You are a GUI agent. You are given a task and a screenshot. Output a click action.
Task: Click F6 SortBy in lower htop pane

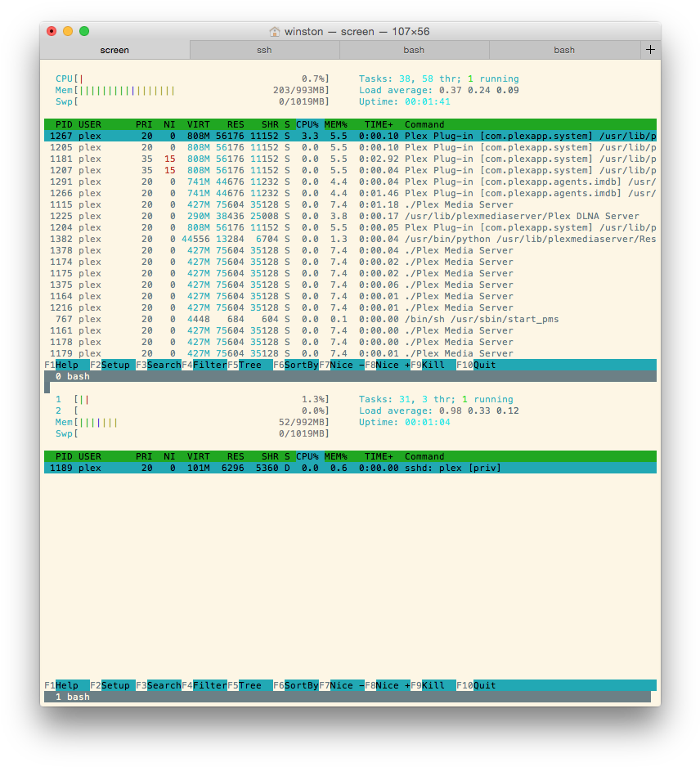(296, 685)
